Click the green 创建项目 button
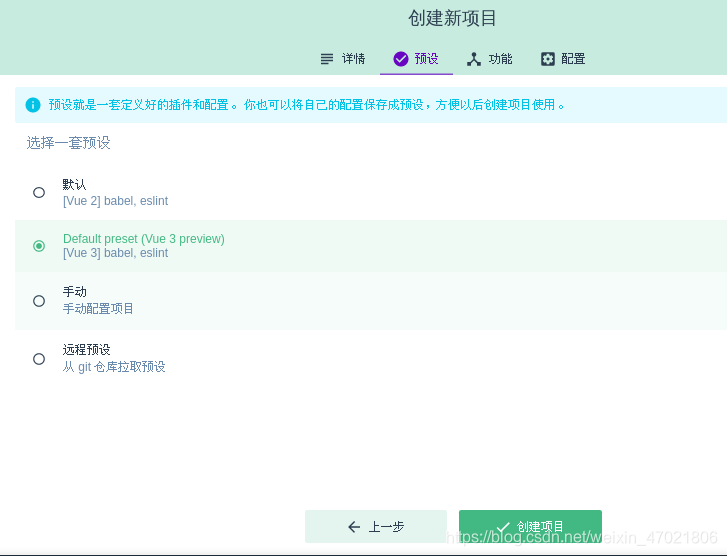The width and height of the screenshot is (727, 556). pyautogui.click(x=530, y=526)
